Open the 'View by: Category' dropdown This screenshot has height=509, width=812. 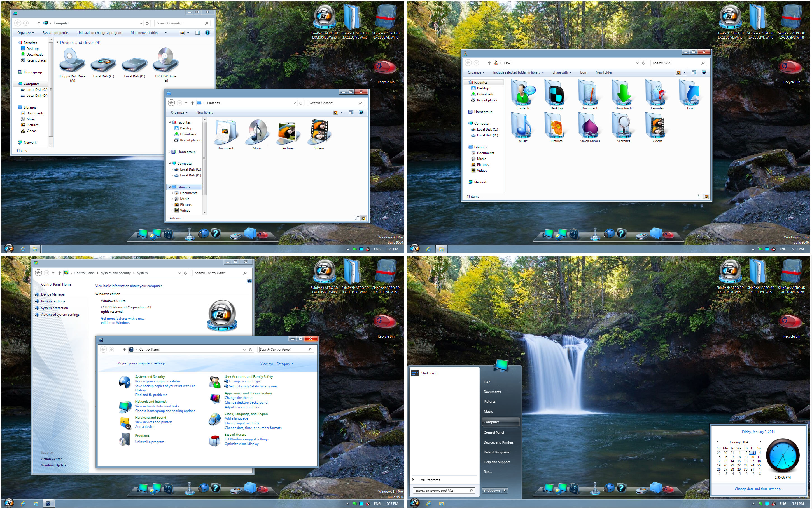(285, 364)
